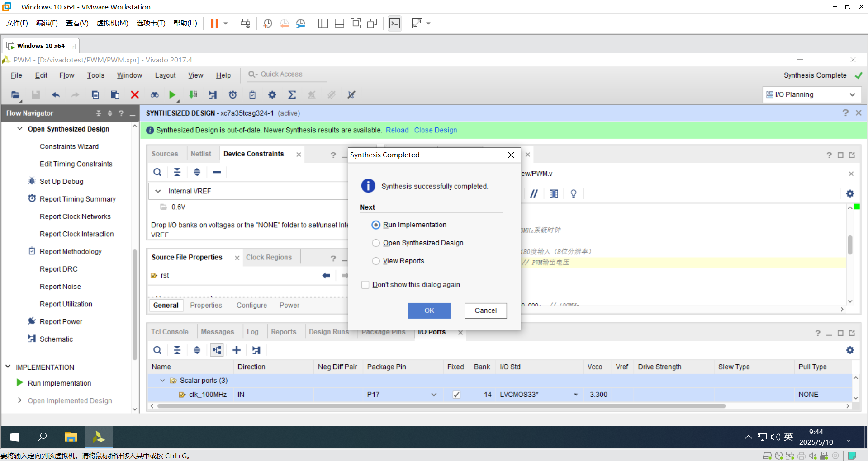Collapse Internal VREF tree node

tap(158, 191)
